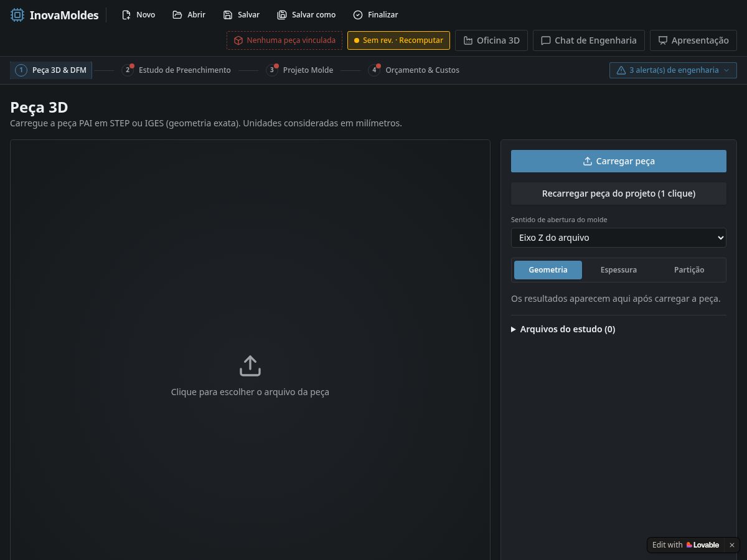Click the Salvar toolbar button
This screenshot has width=747, height=560.
[241, 15]
